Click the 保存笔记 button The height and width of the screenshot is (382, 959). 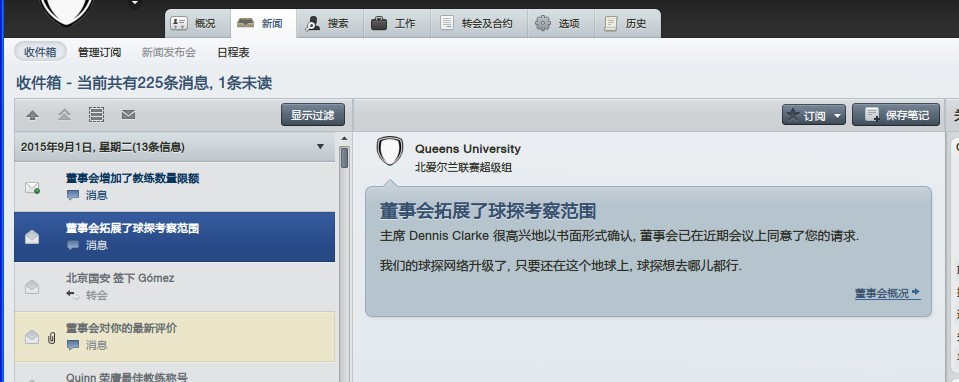pyautogui.click(x=895, y=115)
